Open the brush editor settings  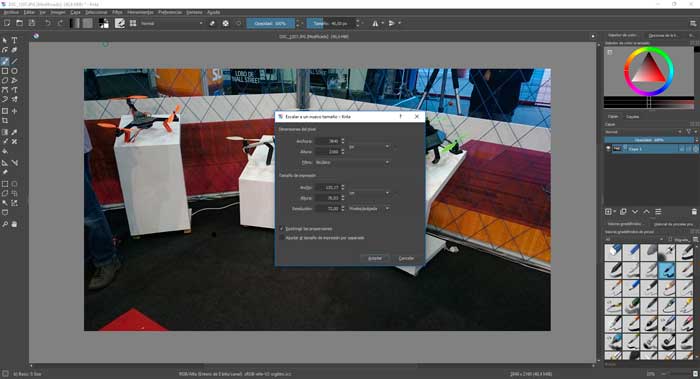pos(120,23)
